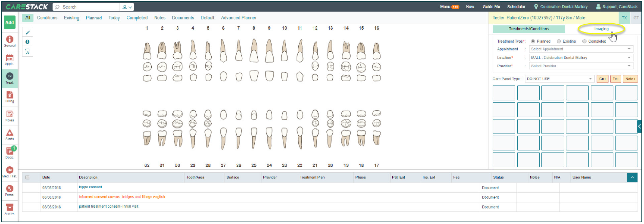Viewport: 644px width, 224px height.
Task: Open the Presc. prescriptions sidebar icon
Action: click(x=9, y=190)
